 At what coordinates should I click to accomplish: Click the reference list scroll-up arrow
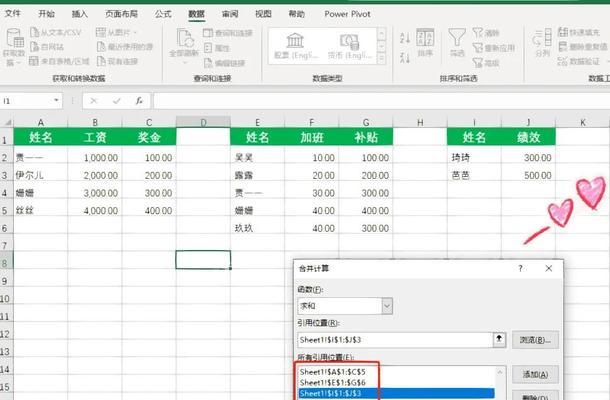(500, 372)
